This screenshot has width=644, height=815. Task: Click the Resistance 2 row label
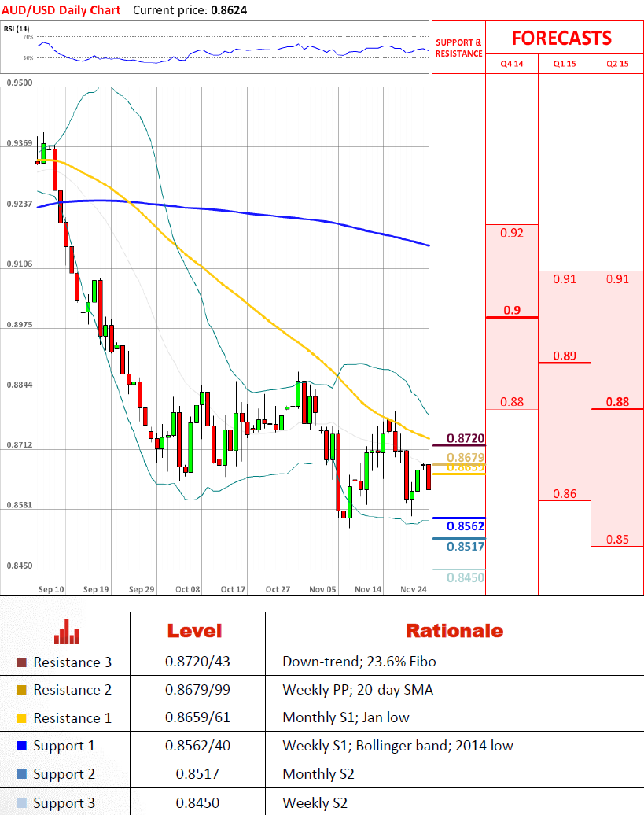tap(72, 690)
